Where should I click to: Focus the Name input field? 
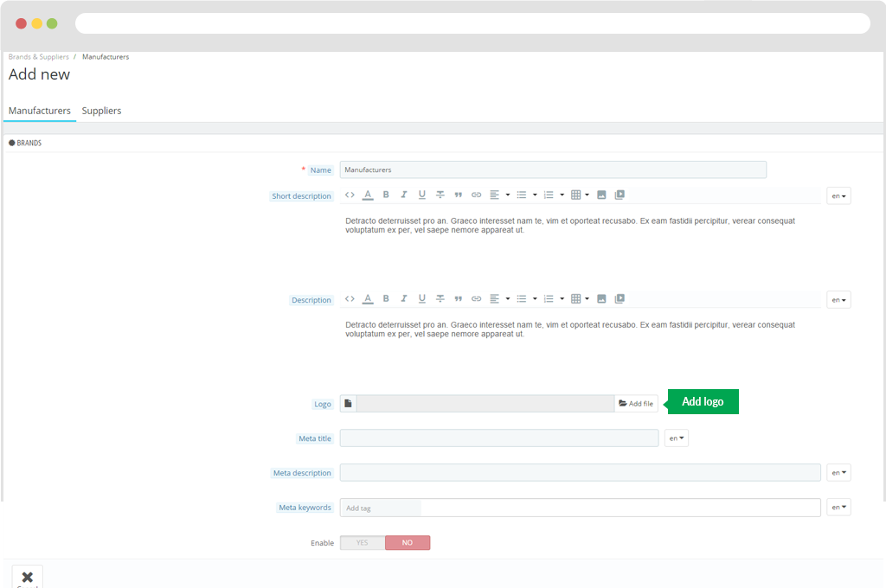tap(553, 169)
